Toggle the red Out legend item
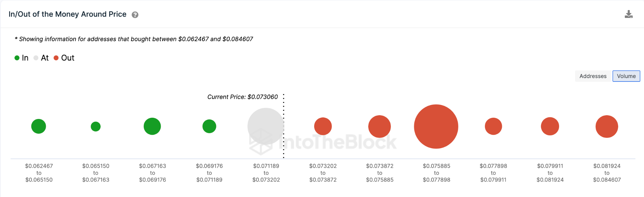The width and height of the screenshot is (644, 197). 64,58
